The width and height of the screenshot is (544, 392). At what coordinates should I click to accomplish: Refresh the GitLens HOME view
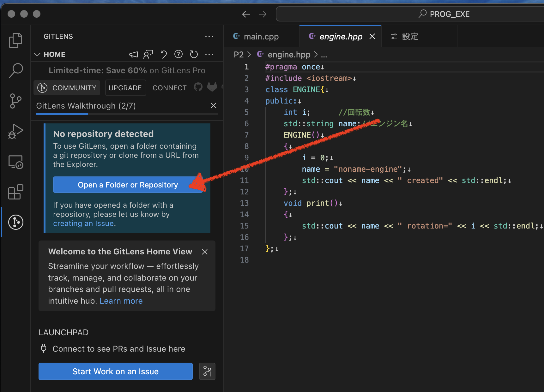point(194,55)
